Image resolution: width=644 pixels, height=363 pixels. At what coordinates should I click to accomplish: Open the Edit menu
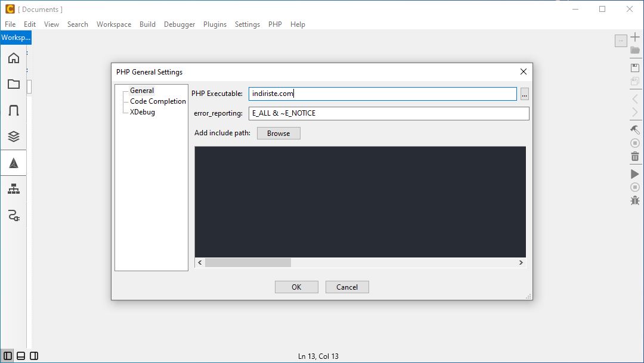(30, 24)
